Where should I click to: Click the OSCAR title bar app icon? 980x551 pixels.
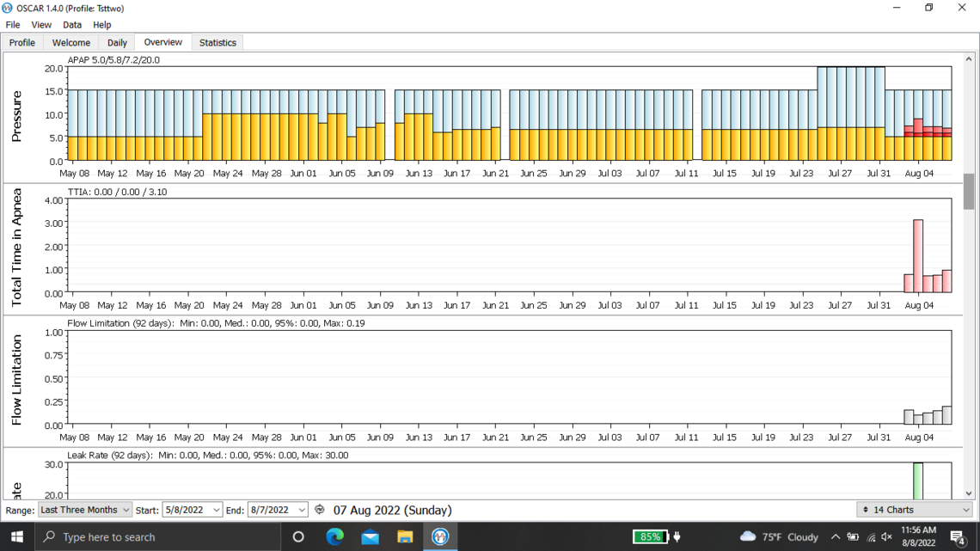[x=7, y=8]
